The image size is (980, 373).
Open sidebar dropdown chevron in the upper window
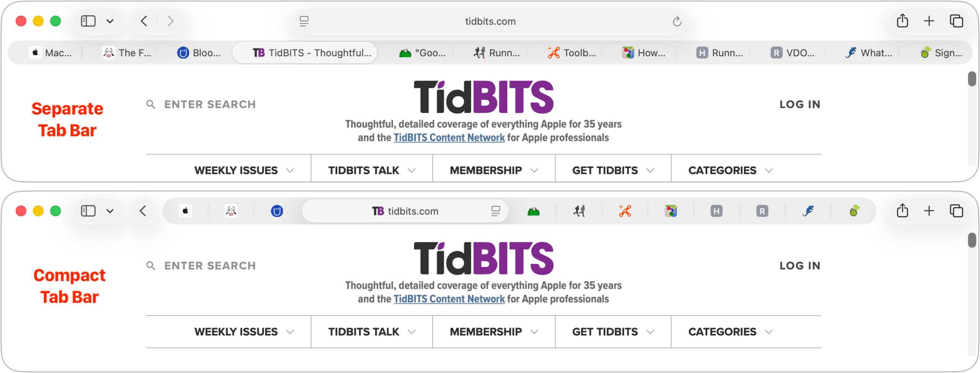click(110, 21)
